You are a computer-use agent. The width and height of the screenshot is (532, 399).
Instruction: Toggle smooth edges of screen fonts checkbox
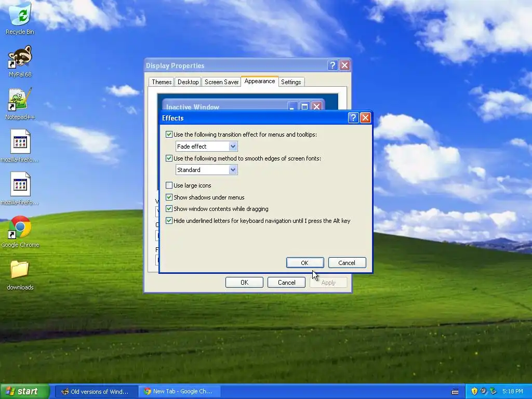(x=169, y=158)
